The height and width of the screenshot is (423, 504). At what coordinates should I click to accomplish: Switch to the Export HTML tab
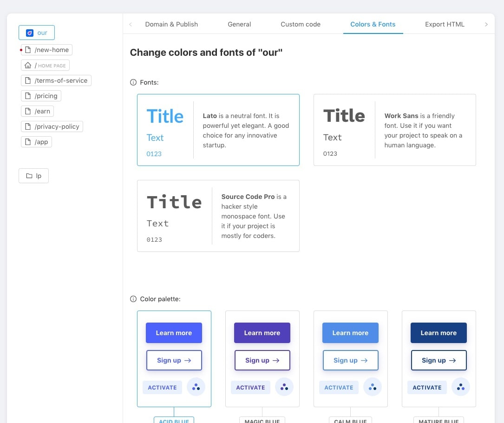click(445, 24)
